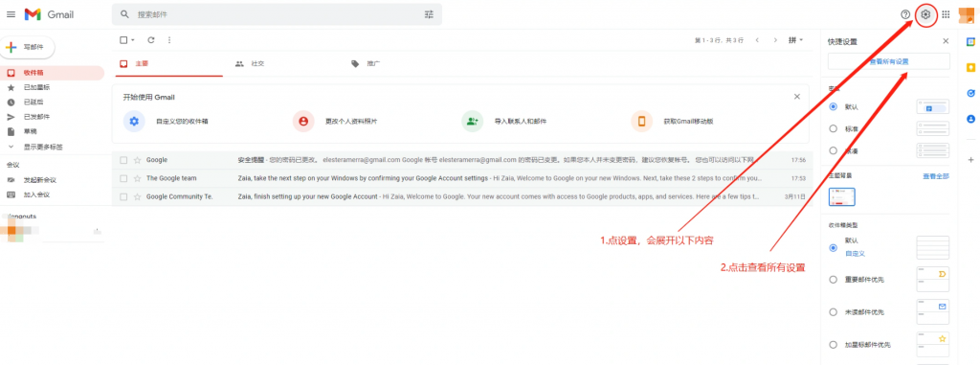Open Google Tasks in the side panel

pos(970,93)
